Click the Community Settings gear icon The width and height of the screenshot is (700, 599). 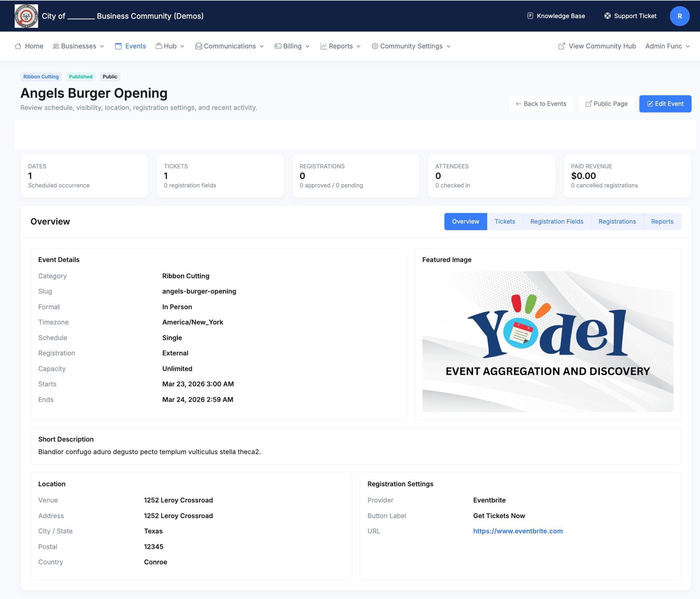(x=375, y=46)
